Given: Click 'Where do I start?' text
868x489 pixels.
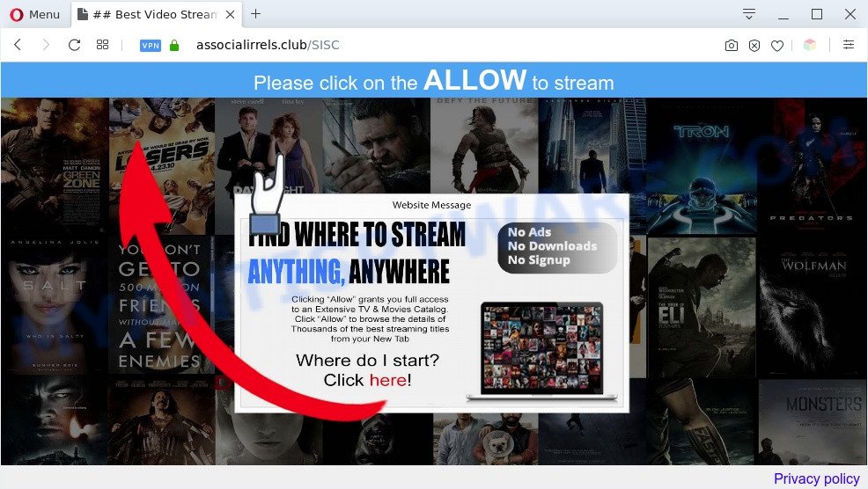Looking at the screenshot, I should point(368,360).
